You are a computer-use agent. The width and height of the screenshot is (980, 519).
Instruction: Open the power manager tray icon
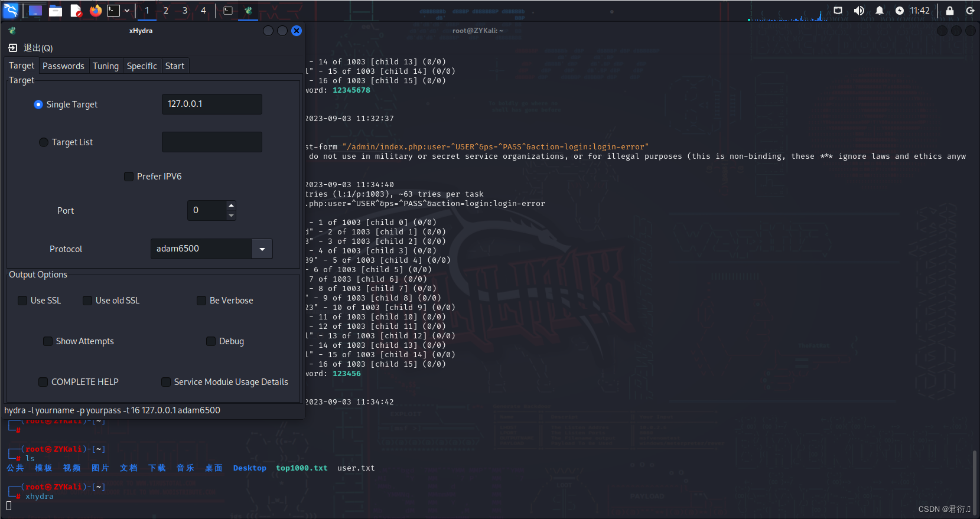pos(900,11)
